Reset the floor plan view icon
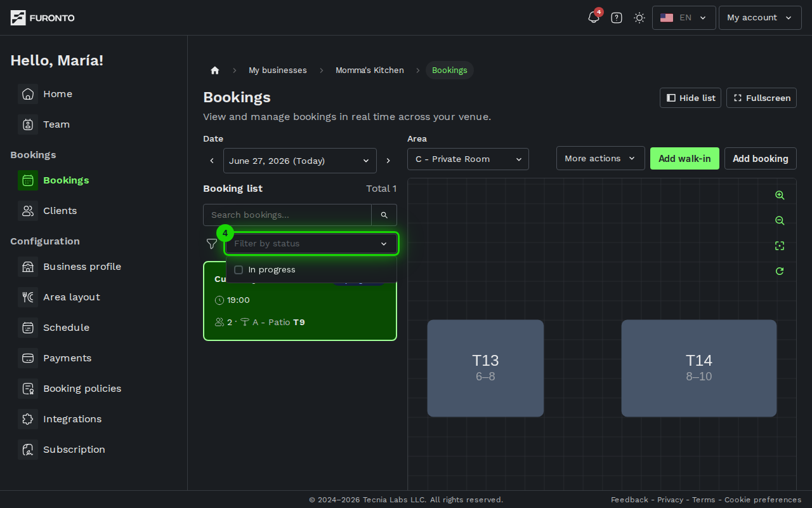This screenshot has height=508, width=812. click(780, 271)
